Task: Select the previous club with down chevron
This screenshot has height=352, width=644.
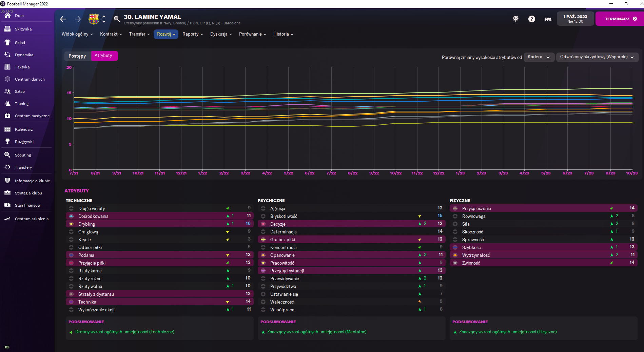Action: (x=104, y=22)
